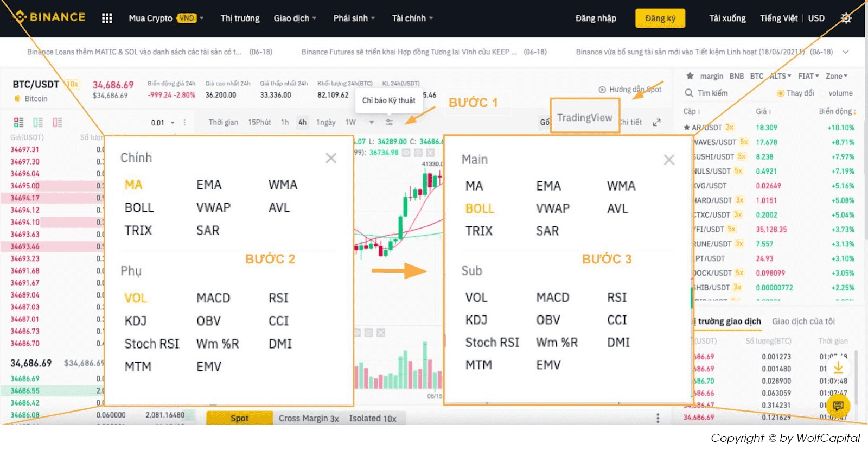Image resolution: width=868 pixels, height=449 pixels.
Task: Select the volume radio option
Action: [x=836, y=93]
